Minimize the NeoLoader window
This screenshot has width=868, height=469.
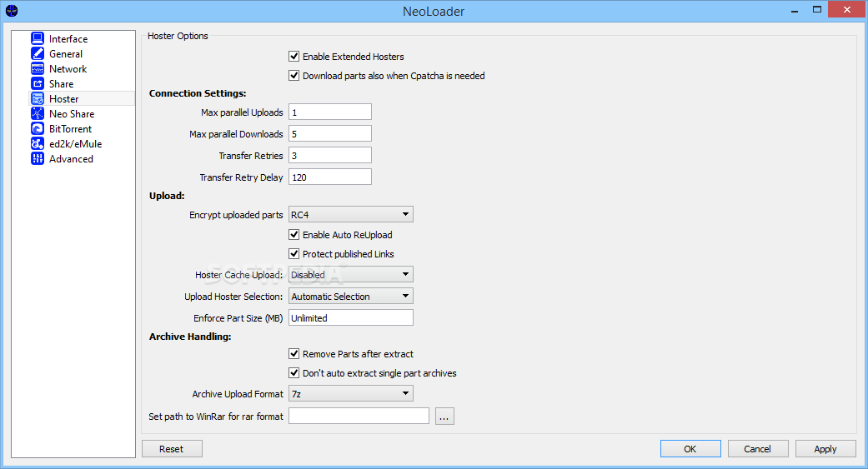[x=795, y=9]
